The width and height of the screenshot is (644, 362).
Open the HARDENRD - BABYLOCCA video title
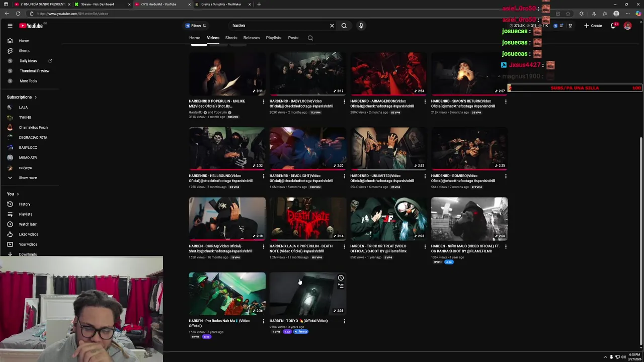(301, 104)
